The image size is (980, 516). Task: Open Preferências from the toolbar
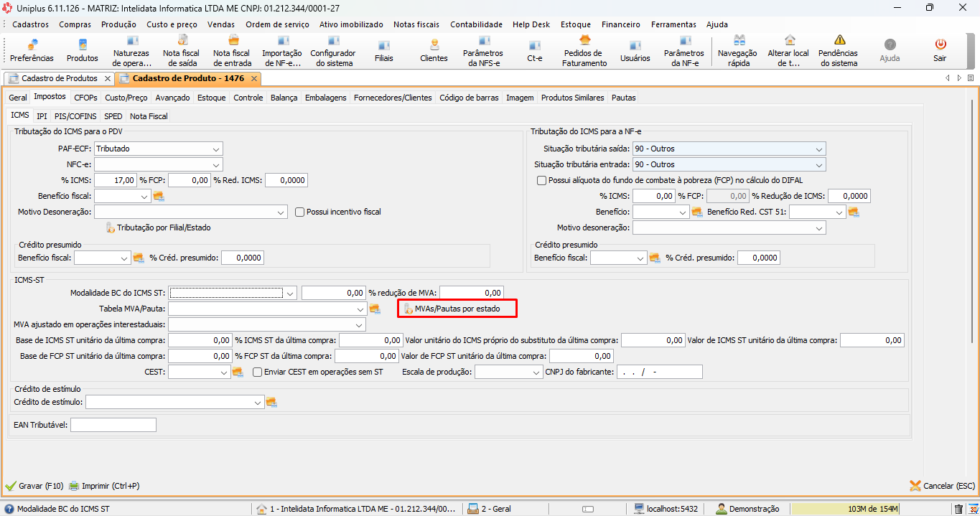tap(32, 51)
